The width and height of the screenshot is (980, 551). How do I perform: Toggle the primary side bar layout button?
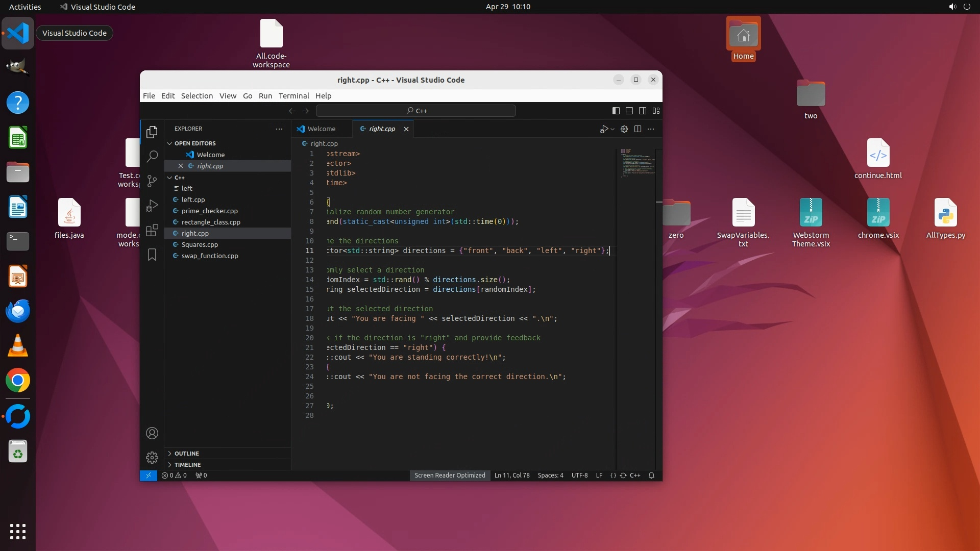616,111
